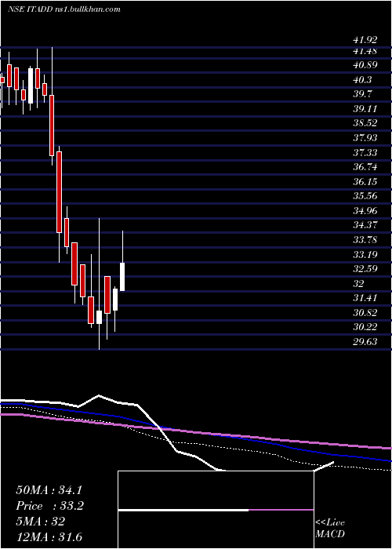This screenshot has width=392, height=549.
Task: Click the 32.59 price label
Action: (x=365, y=269)
